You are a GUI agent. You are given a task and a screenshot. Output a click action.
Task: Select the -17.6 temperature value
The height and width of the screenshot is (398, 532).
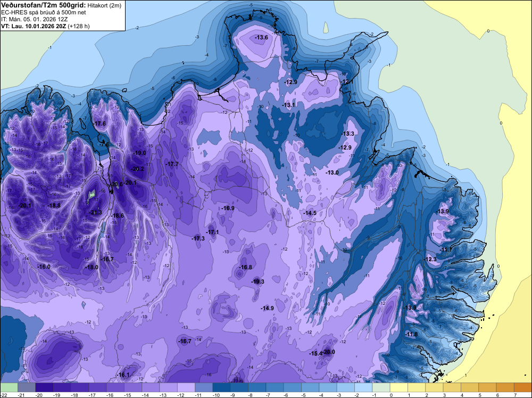coord(99,124)
